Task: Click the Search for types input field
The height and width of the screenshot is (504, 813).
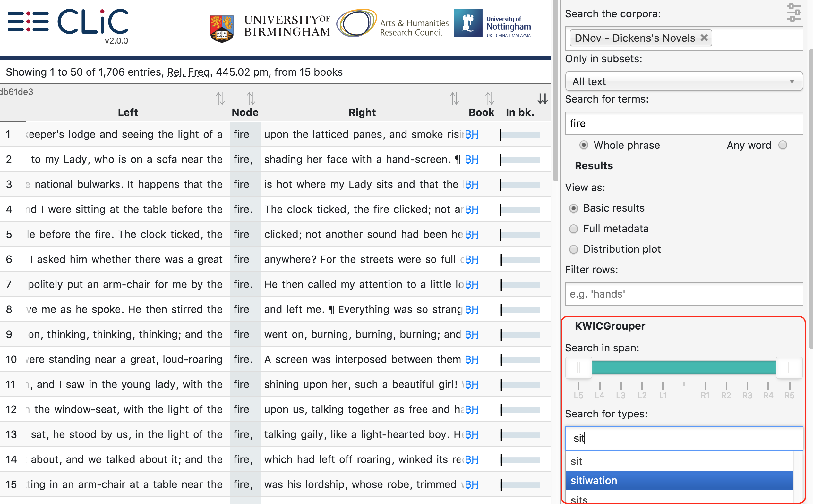Action: point(684,438)
